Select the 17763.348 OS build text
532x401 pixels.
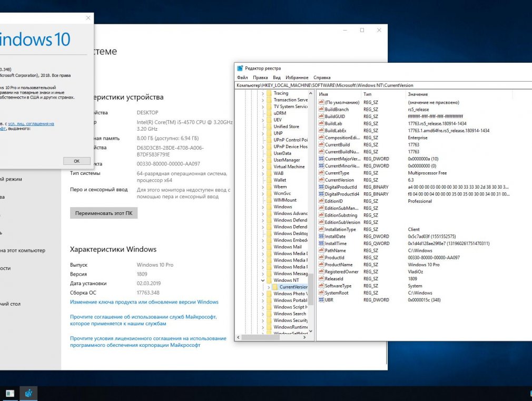coord(148,292)
